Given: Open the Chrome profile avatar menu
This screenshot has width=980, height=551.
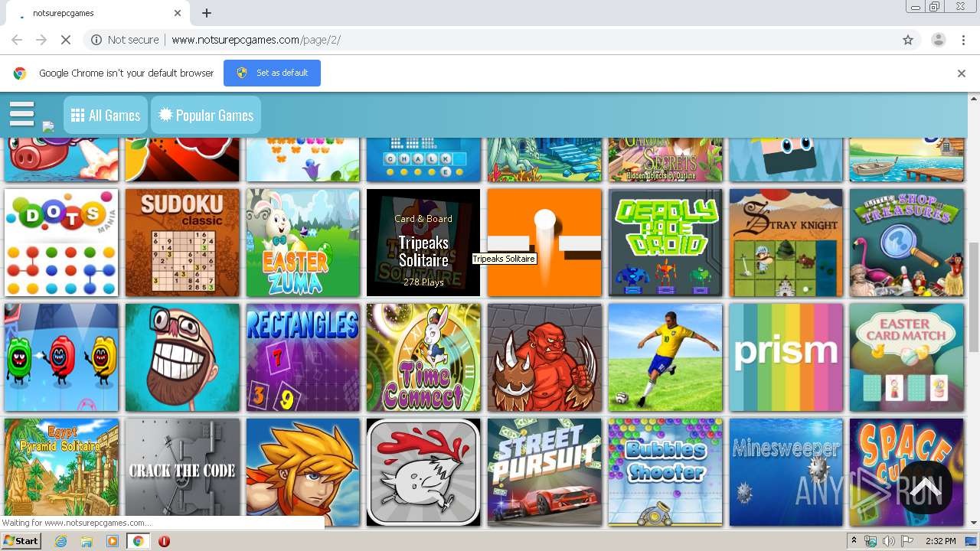Looking at the screenshot, I should tap(938, 40).
